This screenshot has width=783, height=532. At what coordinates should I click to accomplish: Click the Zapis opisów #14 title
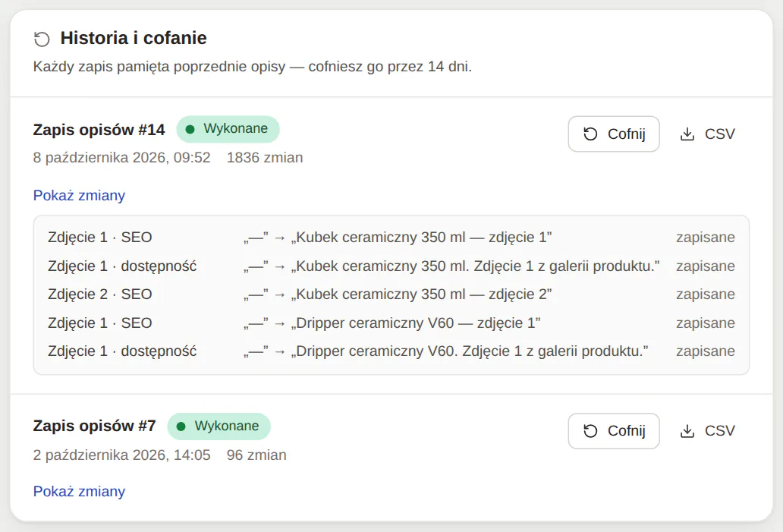click(x=99, y=130)
